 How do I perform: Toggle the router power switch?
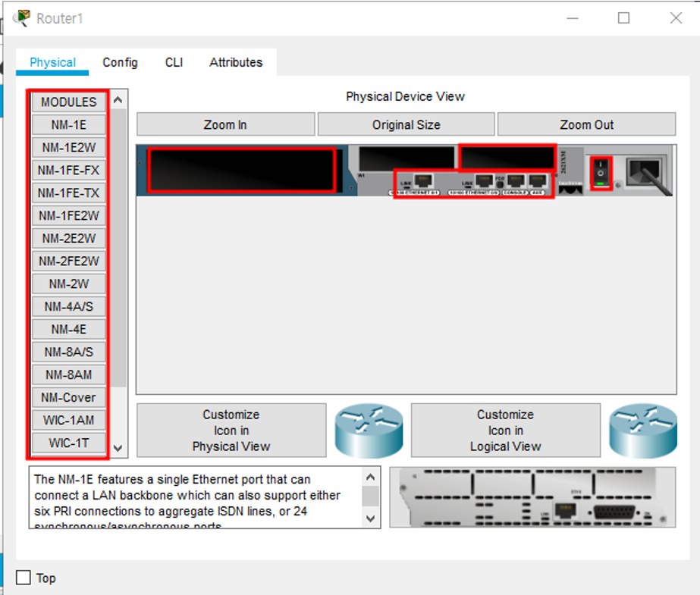pyautogui.click(x=601, y=172)
